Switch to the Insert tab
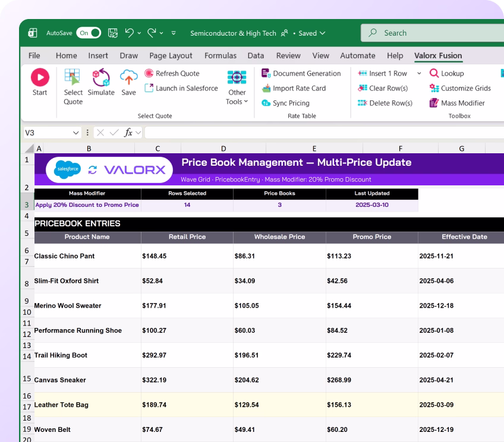504x442 pixels. click(x=98, y=56)
